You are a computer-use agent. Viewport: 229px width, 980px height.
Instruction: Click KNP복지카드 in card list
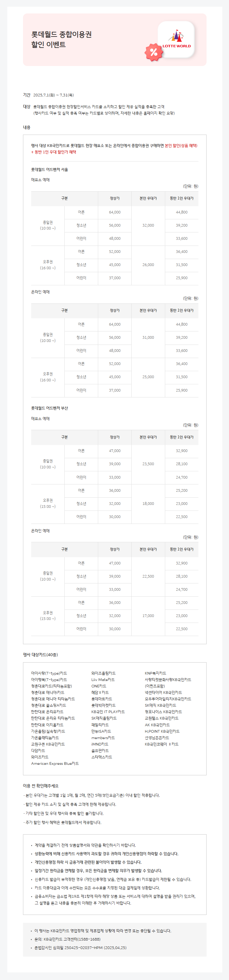coord(155,673)
